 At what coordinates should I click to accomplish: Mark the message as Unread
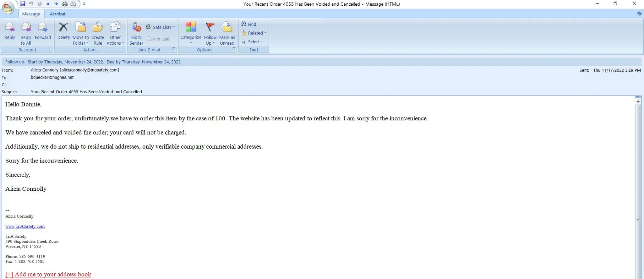pyautogui.click(x=227, y=34)
